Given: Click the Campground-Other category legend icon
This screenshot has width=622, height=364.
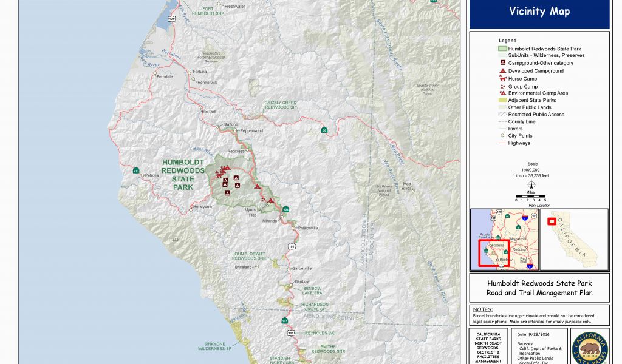Looking at the screenshot, I should coord(502,63).
